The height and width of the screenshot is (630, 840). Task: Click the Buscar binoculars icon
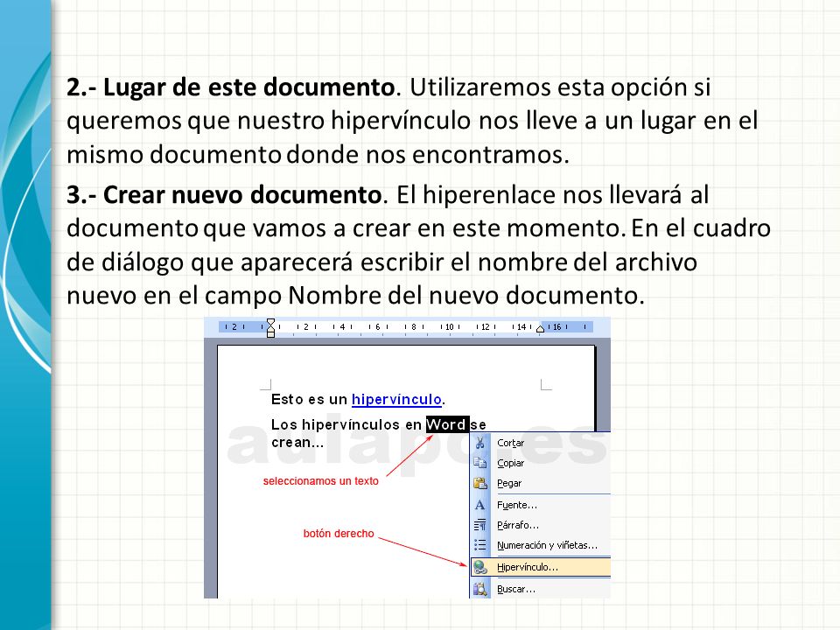click(480, 589)
